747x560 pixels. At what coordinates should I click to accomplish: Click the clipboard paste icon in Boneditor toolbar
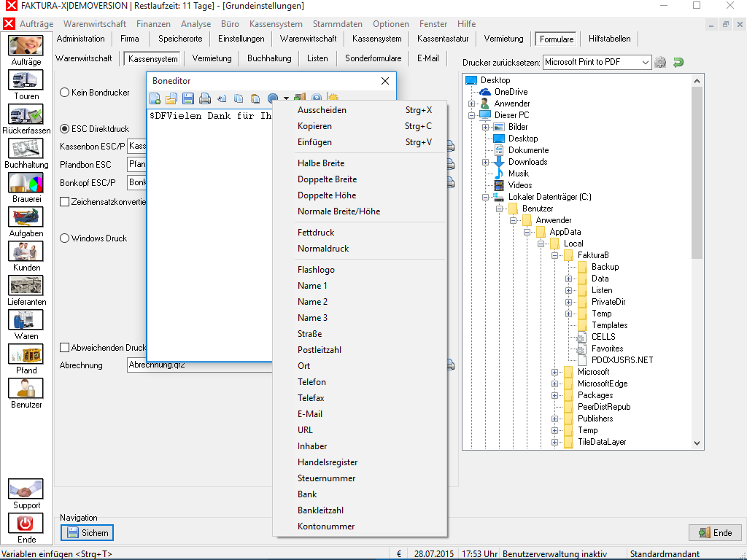[255, 98]
